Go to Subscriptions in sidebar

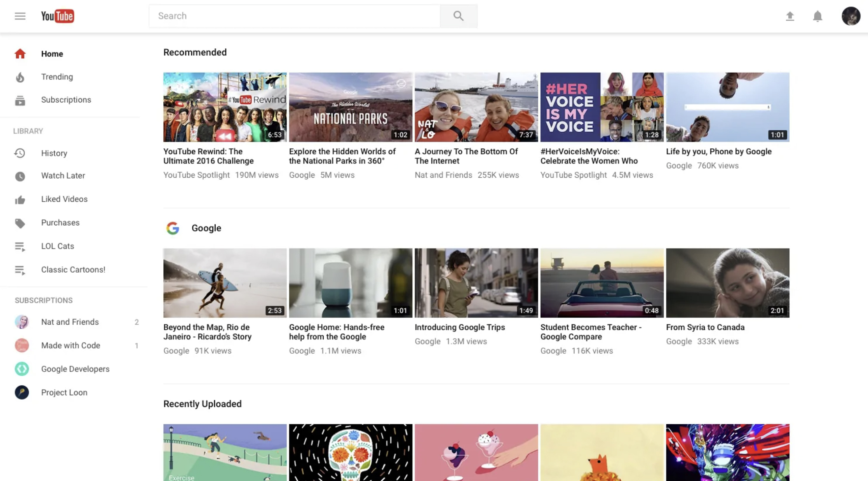click(x=66, y=100)
